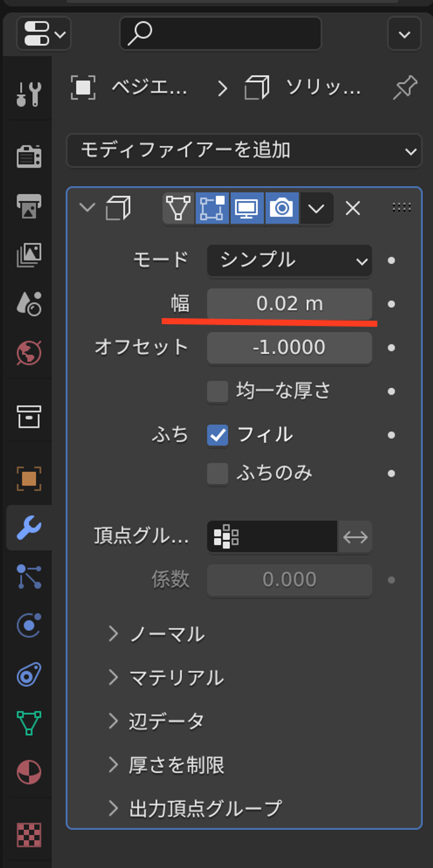Click the ソリッ modifier breadcrumb icon
The width and height of the screenshot is (433, 868).
[257, 88]
